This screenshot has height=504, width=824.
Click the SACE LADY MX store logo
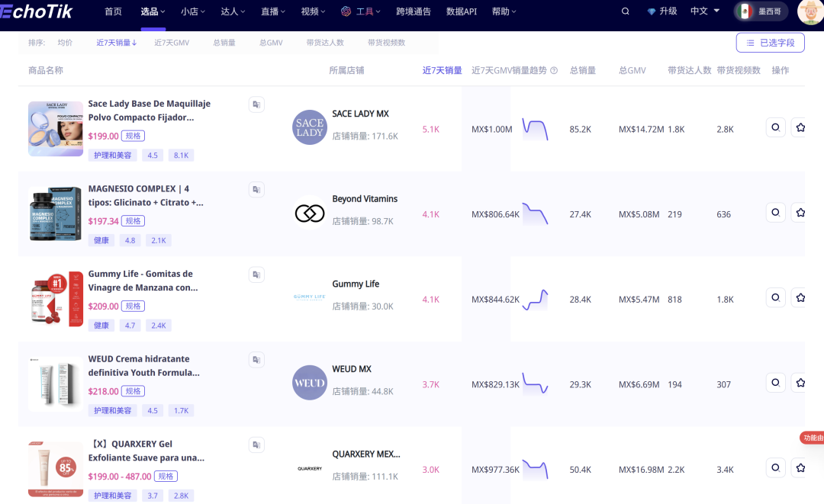[309, 128]
